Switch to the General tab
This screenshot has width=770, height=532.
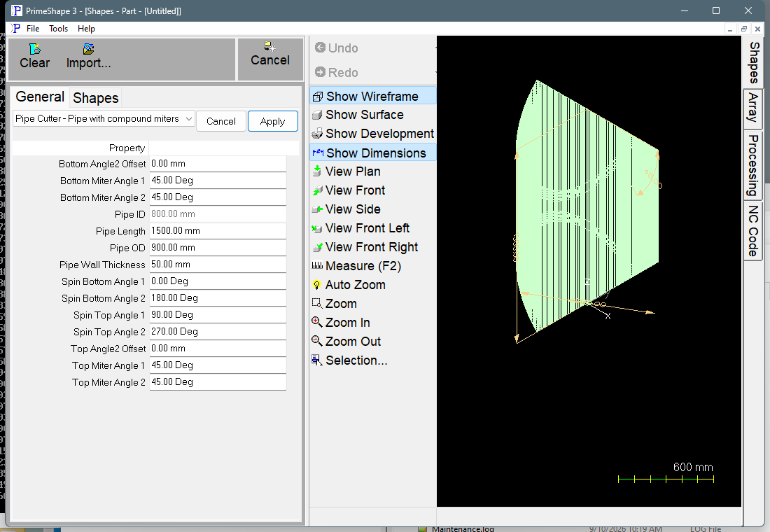coord(41,97)
